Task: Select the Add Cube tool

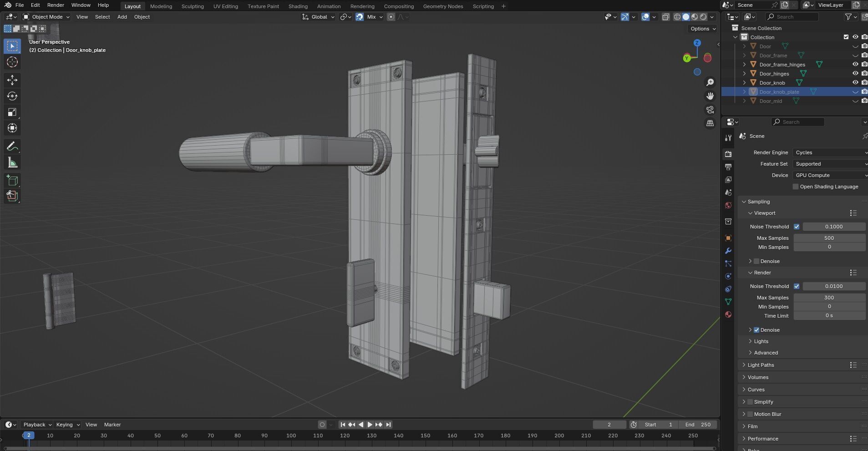Action: (x=12, y=181)
